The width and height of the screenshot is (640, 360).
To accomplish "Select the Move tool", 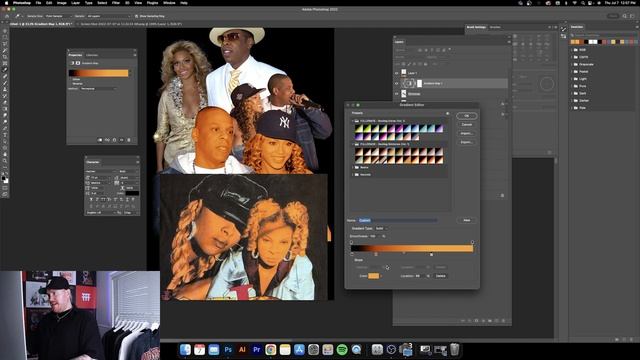I will [x=5, y=31].
